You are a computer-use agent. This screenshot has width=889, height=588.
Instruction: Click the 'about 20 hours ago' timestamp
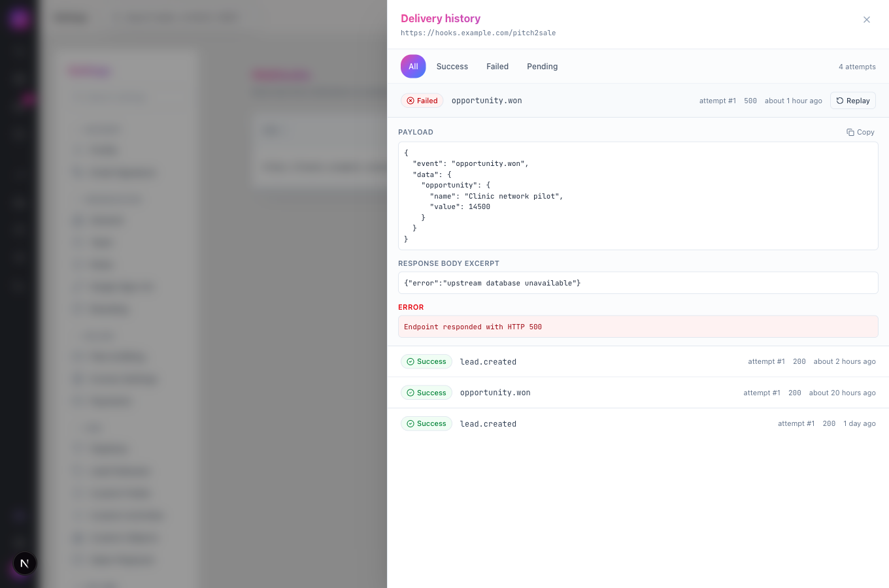[842, 393]
